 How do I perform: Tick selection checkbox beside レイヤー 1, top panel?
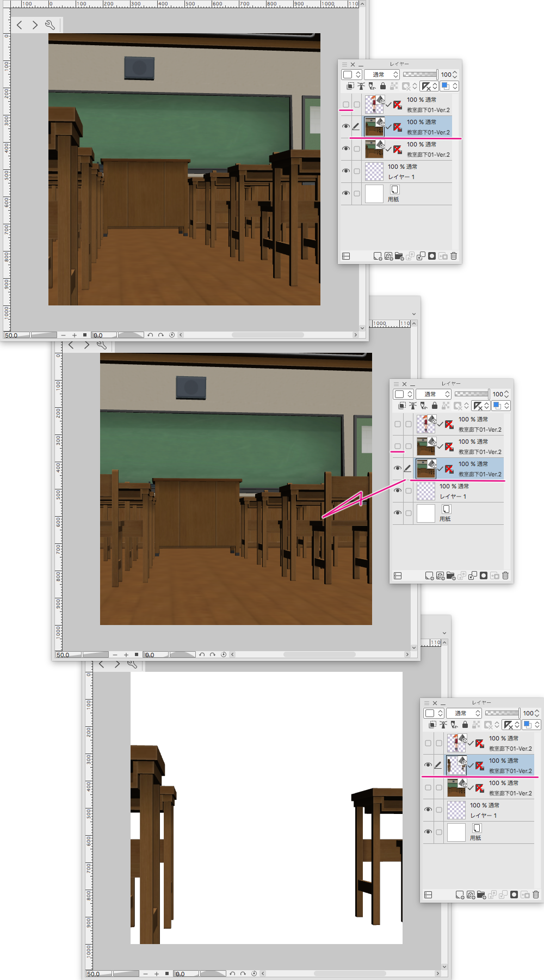click(x=357, y=171)
